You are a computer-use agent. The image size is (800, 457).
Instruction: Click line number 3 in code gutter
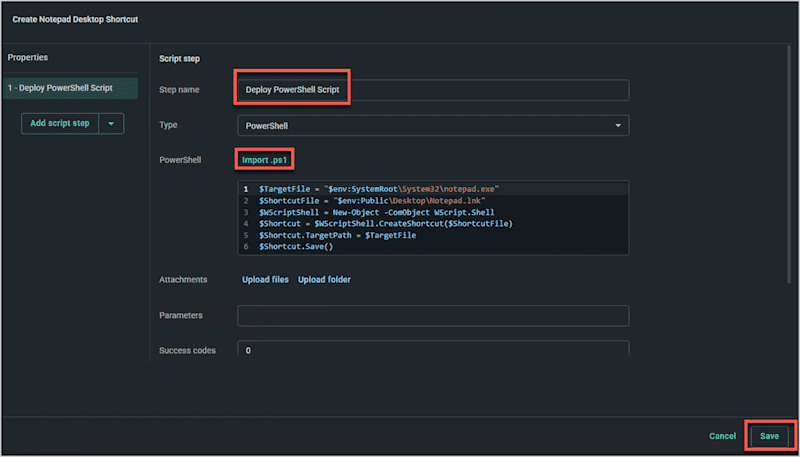tap(246, 212)
